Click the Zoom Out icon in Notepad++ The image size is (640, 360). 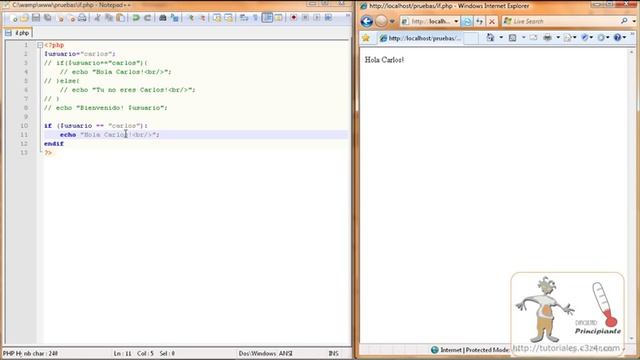[x=202, y=18]
